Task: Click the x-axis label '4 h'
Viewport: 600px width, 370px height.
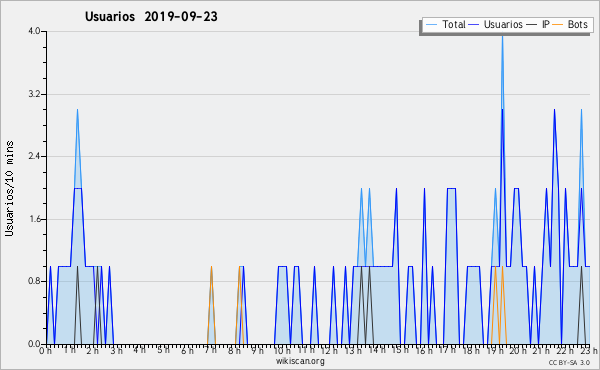Action: tap(140, 350)
